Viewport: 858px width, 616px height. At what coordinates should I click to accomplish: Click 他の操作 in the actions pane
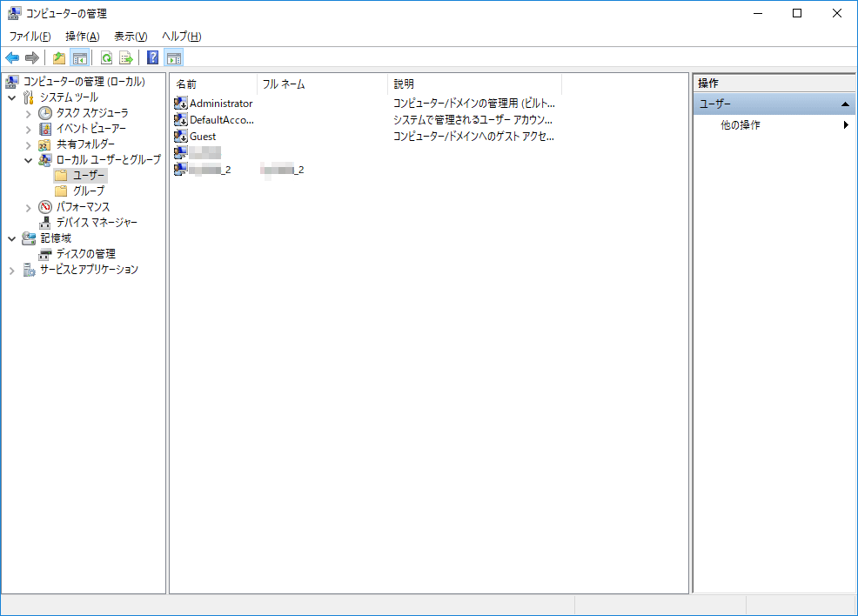click(741, 124)
